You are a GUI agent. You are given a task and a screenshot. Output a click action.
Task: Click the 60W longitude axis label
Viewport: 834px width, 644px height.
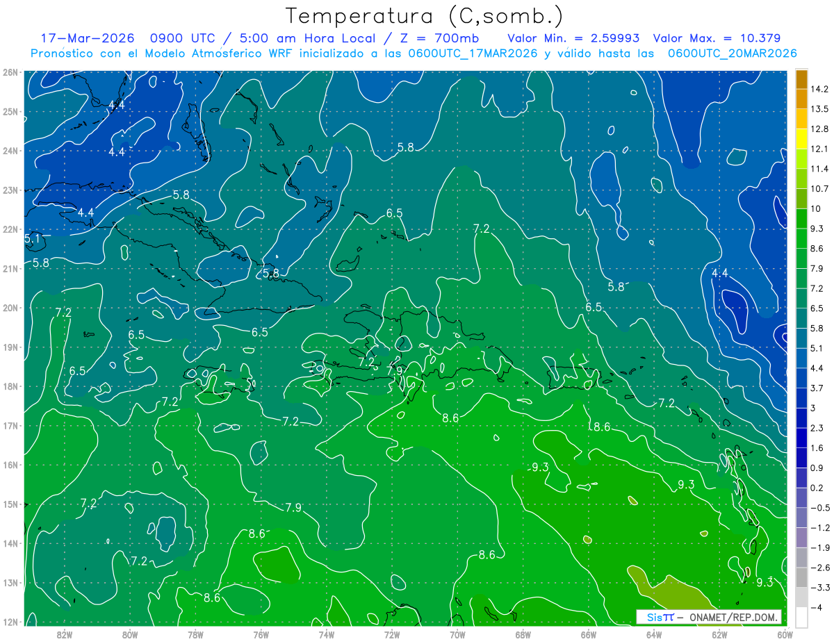pyautogui.click(x=785, y=635)
